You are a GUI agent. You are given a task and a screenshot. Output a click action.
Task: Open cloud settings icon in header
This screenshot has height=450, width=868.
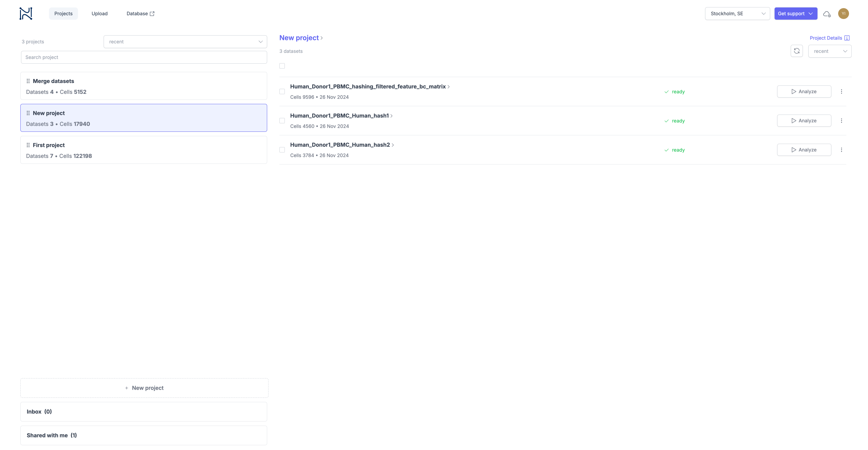[827, 14]
